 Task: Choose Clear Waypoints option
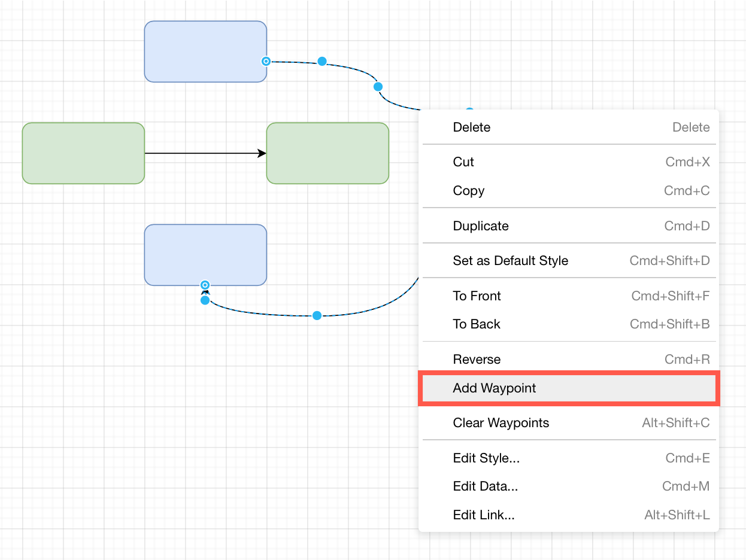pos(501,422)
